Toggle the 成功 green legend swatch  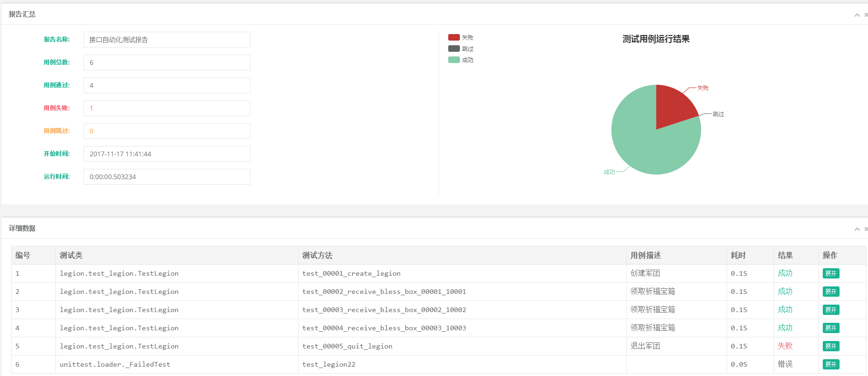[454, 60]
